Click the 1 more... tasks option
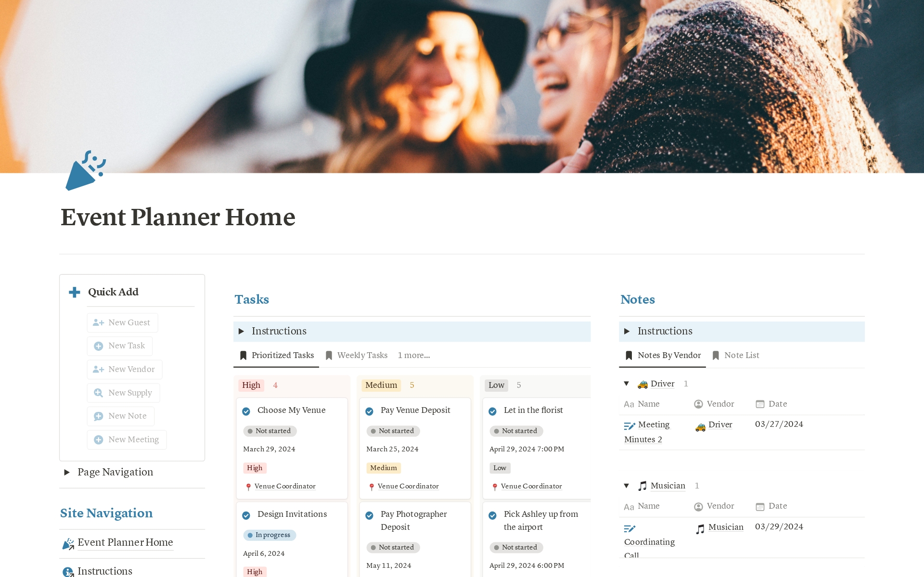This screenshot has width=924, height=577. click(413, 355)
